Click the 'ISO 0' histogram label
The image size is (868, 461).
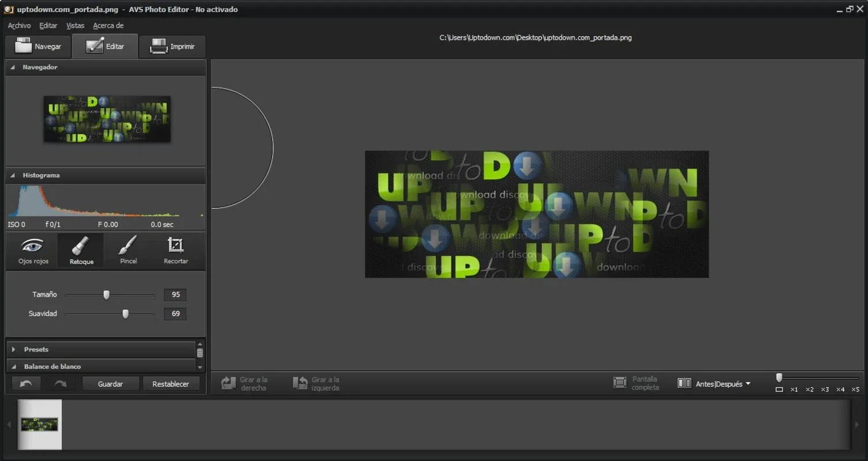[x=17, y=225]
